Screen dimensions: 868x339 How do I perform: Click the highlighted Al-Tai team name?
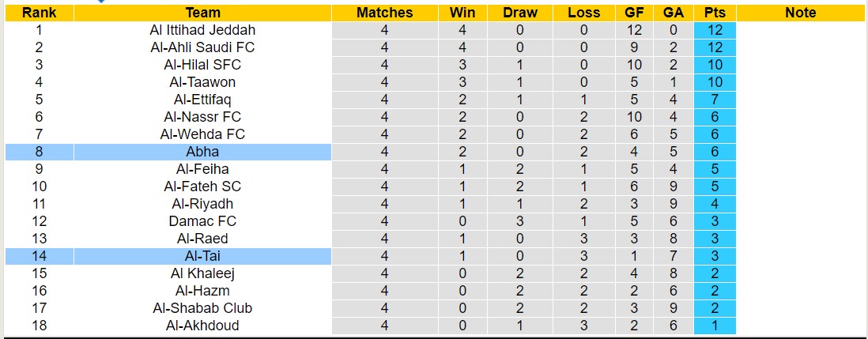pos(202,256)
